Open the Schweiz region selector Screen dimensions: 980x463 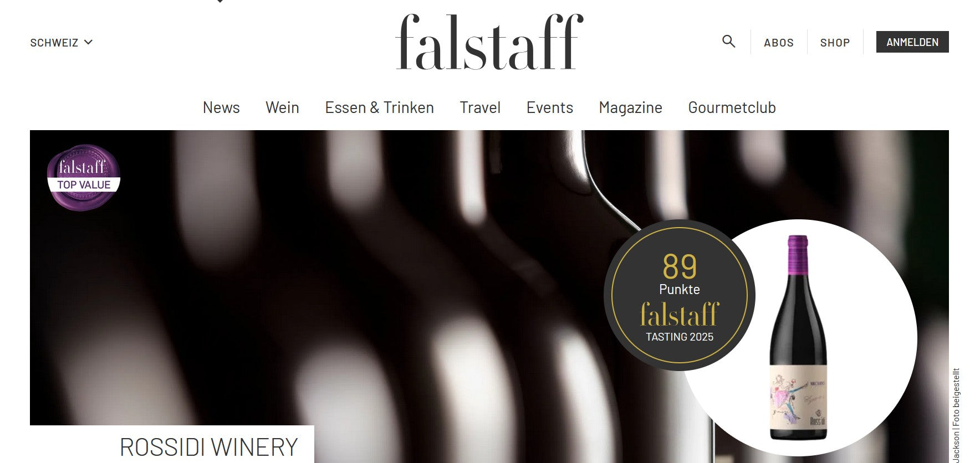click(x=61, y=43)
